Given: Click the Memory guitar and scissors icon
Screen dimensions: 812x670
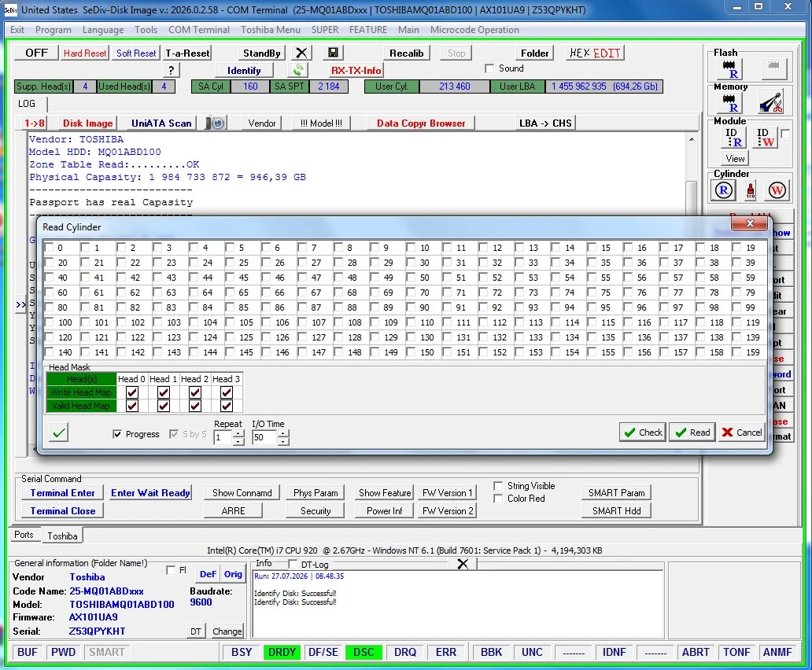Looking at the screenshot, I should [x=771, y=102].
